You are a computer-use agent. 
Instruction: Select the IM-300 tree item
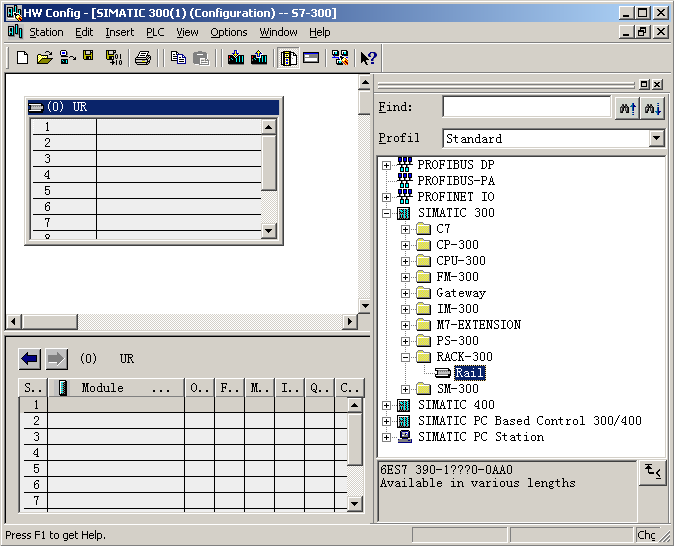point(458,309)
